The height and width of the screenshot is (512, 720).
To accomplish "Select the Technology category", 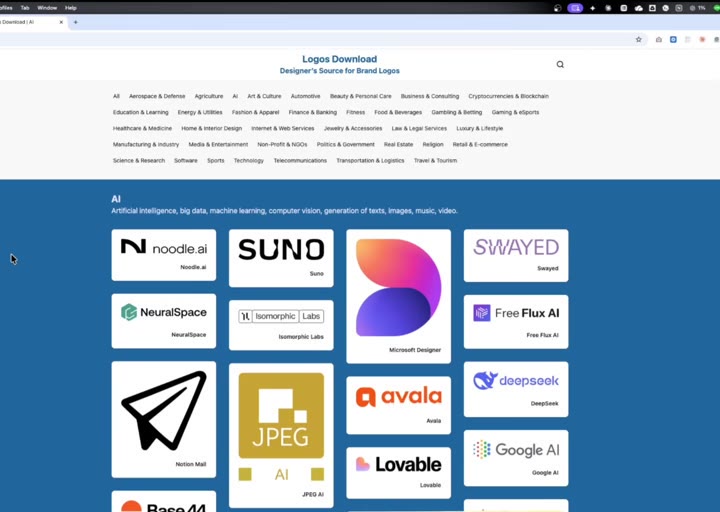I will tap(248, 161).
